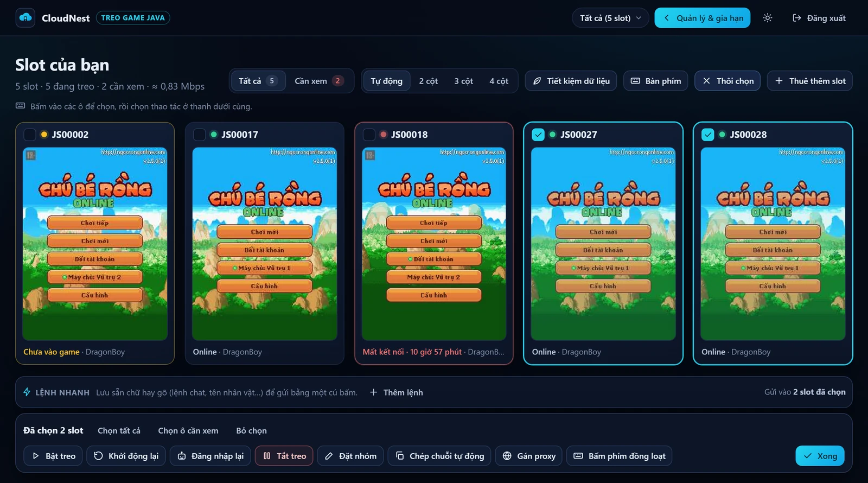The image size is (868, 483).
Task: Select the 4 cột column layout
Action: coord(499,81)
